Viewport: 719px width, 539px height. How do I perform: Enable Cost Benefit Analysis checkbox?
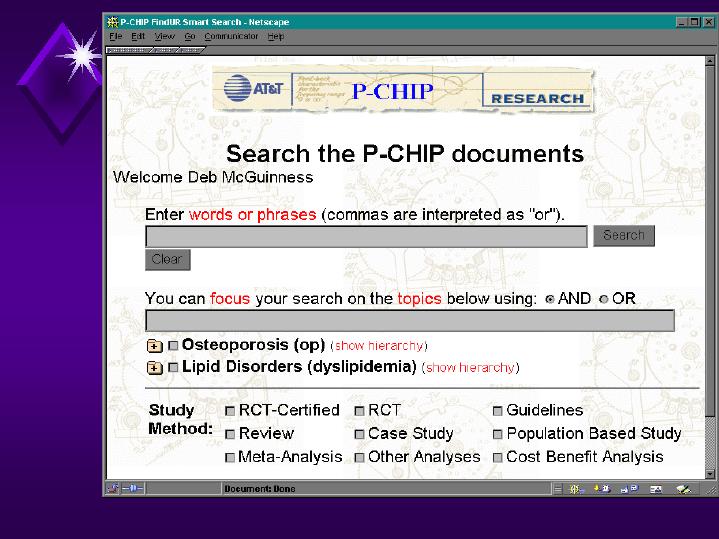[498, 457]
